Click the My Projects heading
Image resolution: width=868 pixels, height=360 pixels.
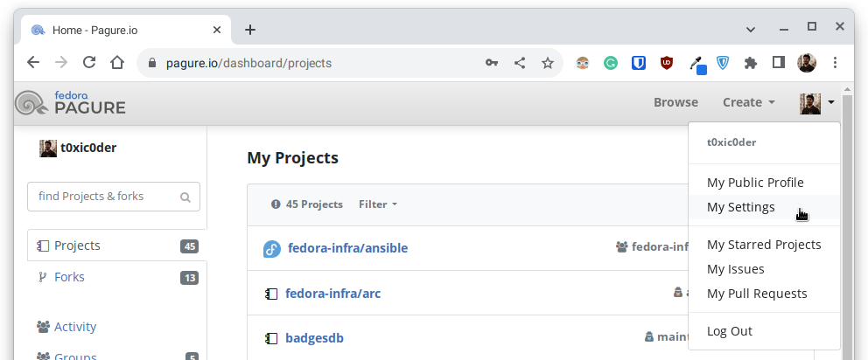[x=293, y=157]
